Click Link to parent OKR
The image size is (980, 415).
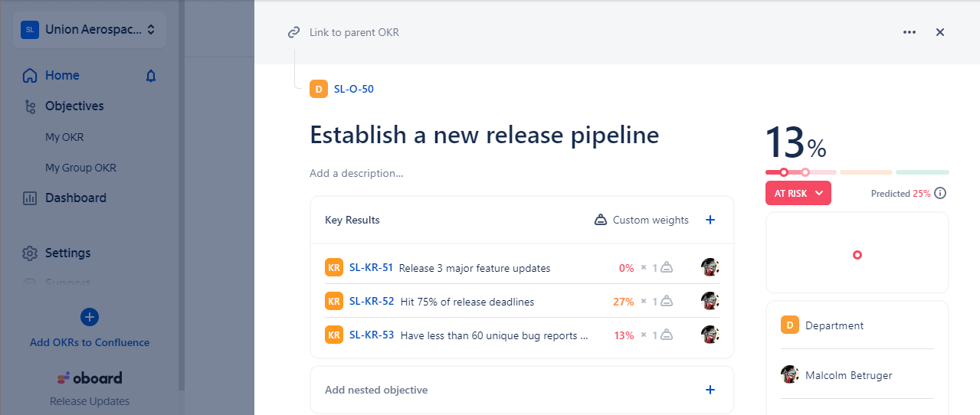point(354,32)
